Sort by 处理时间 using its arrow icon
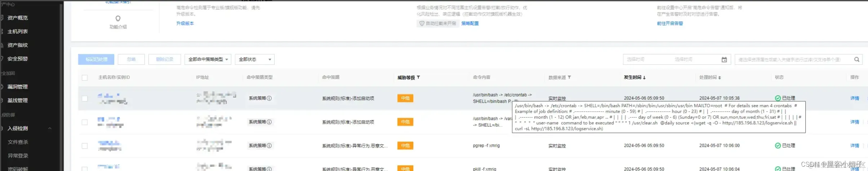868x171 pixels. coord(720,78)
